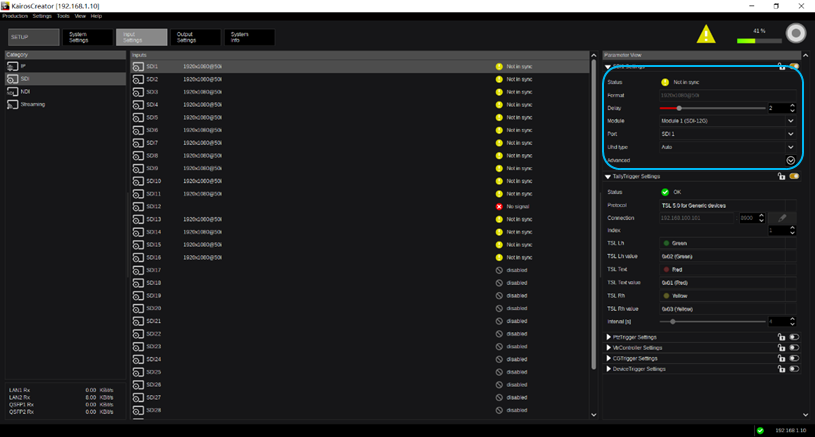Open the Tools menu

63,16
